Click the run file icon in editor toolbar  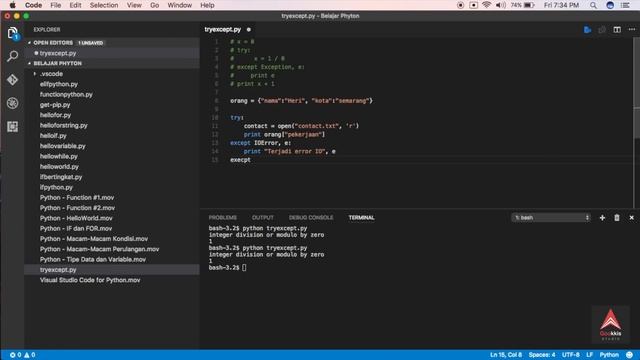[x=587, y=30]
